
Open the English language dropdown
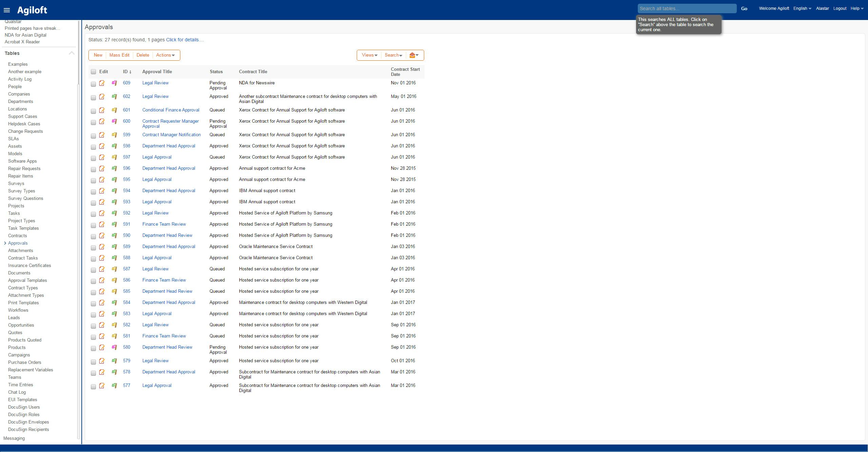pyautogui.click(x=802, y=8)
